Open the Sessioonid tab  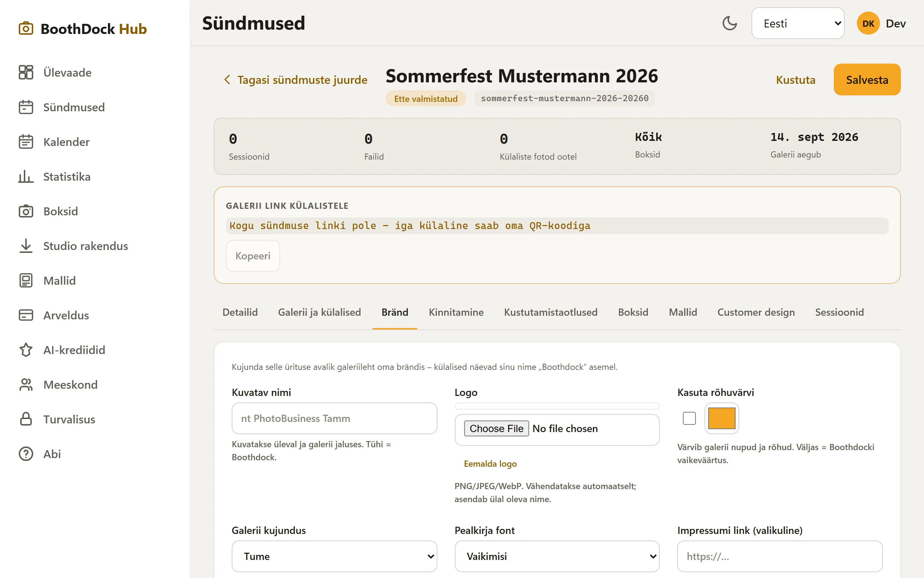pyautogui.click(x=839, y=312)
